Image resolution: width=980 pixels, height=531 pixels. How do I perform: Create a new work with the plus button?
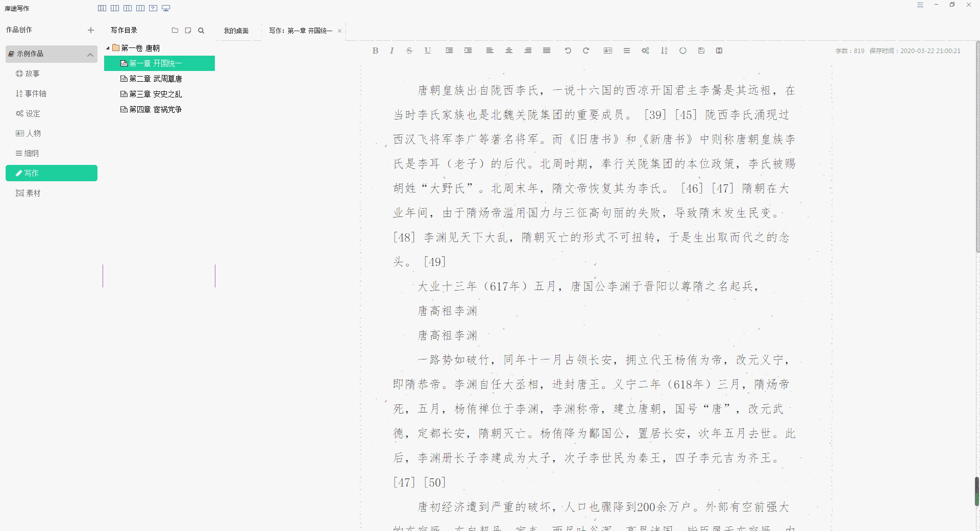coord(90,30)
